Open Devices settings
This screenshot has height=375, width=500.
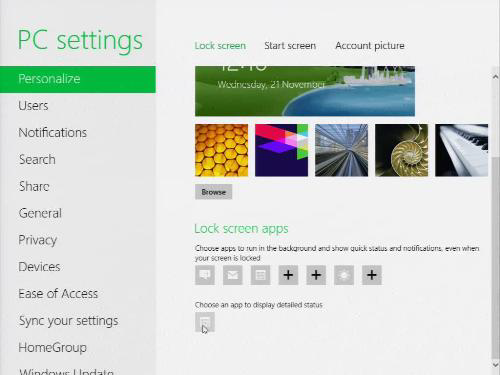point(39,267)
